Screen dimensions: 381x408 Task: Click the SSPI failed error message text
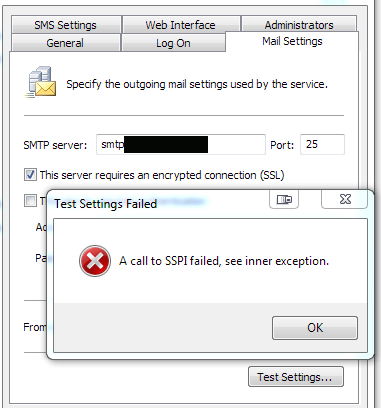[x=224, y=261]
